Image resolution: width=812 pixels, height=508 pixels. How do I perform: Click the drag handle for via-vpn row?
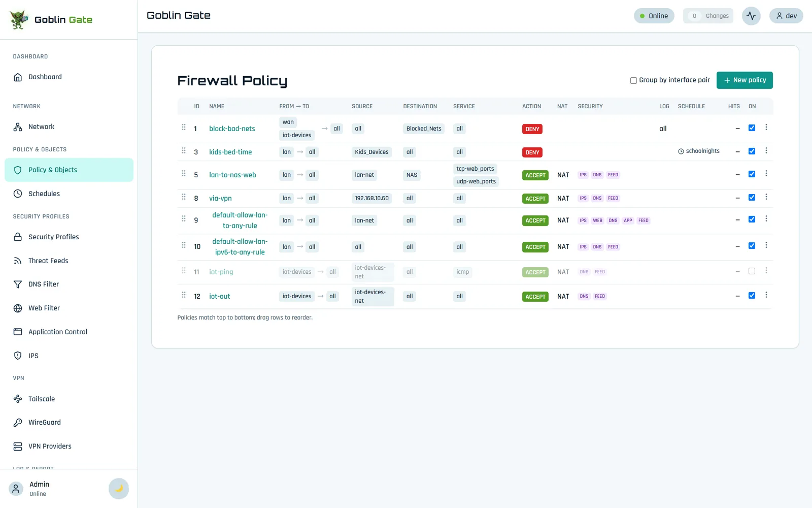point(184,197)
